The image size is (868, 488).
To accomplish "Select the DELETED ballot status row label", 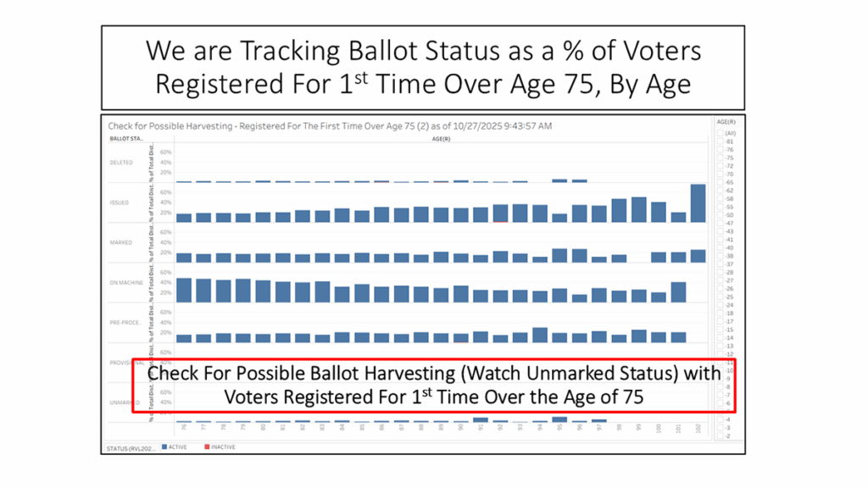I will [121, 163].
